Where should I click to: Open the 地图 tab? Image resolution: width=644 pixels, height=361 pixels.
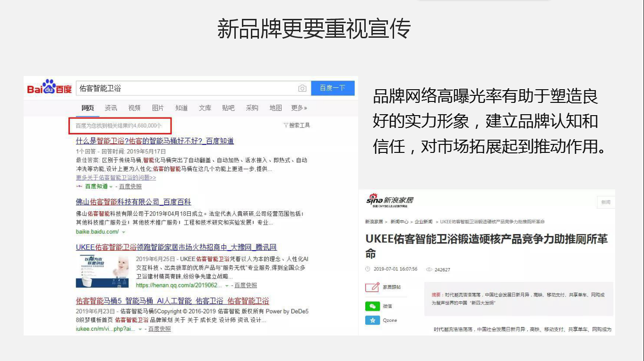pos(276,108)
